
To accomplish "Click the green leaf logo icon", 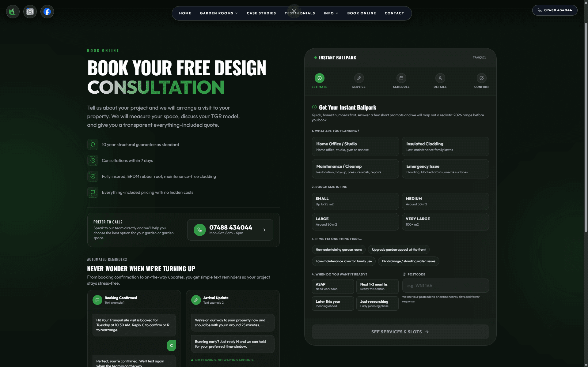I will [x=13, y=12].
